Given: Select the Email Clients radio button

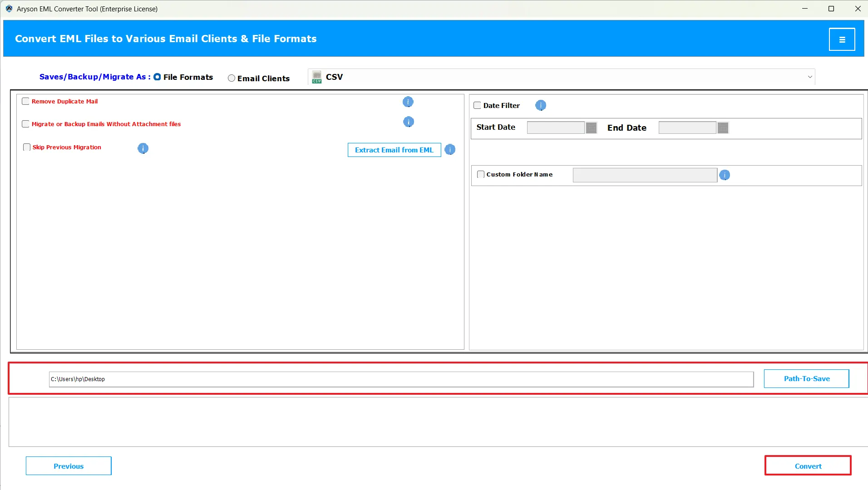Looking at the screenshot, I should pyautogui.click(x=232, y=78).
